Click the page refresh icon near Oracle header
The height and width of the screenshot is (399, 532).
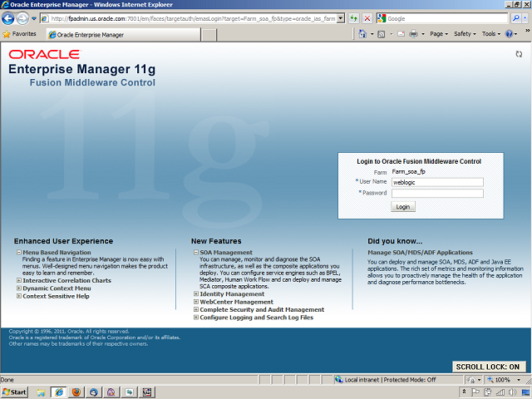(x=519, y=54)
